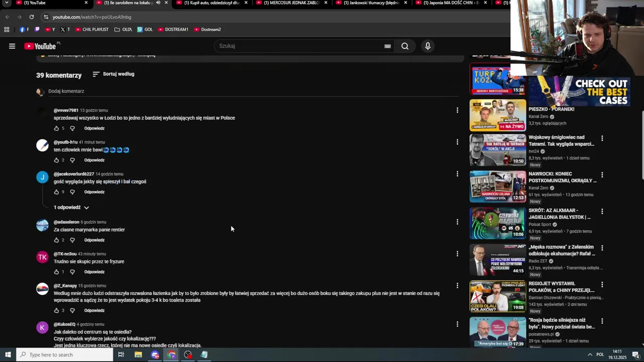Click the Windows Type here to search box

(x=64, y=355)
